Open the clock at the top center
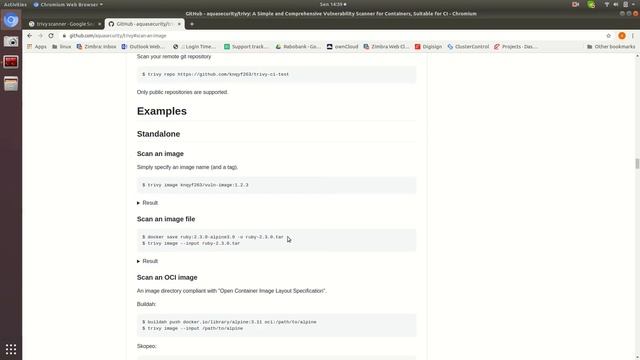Image resolution: width=640 pixels, height=360 pixels. [x=333, y=4]
